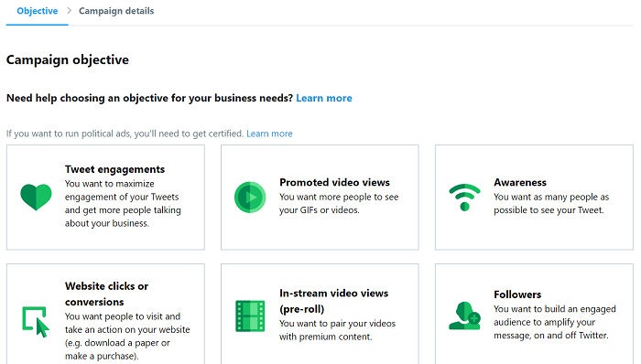Viewport: 641px width, 364px height.
Task: Click the film strip In-stream video icon
Action: click(x=250, y=316)
